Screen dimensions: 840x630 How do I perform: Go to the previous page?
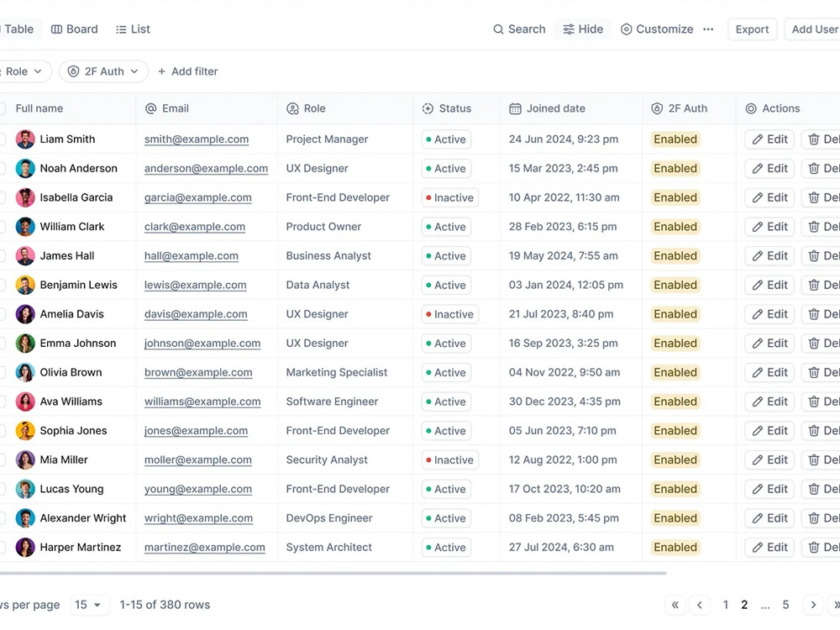click(700, 605)
